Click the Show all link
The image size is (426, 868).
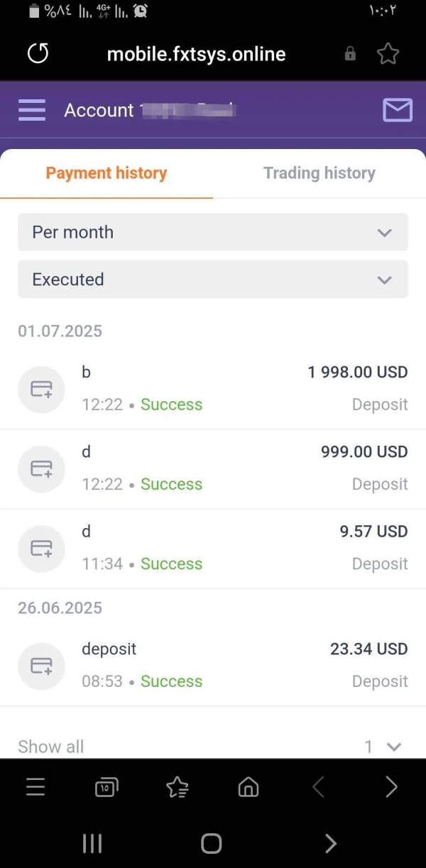pos(50,747)
